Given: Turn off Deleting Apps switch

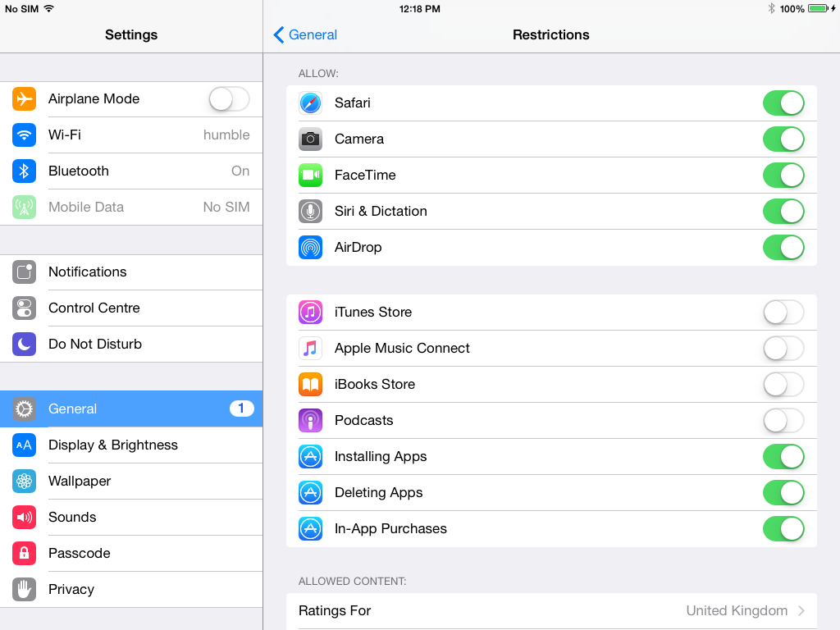Looking at the screenshot, I should click(x=783, y=493).
